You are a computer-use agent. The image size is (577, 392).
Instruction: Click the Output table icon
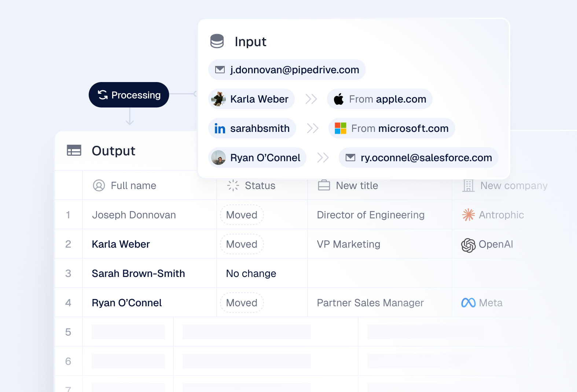pyautogui.click(x=74, y=151)
